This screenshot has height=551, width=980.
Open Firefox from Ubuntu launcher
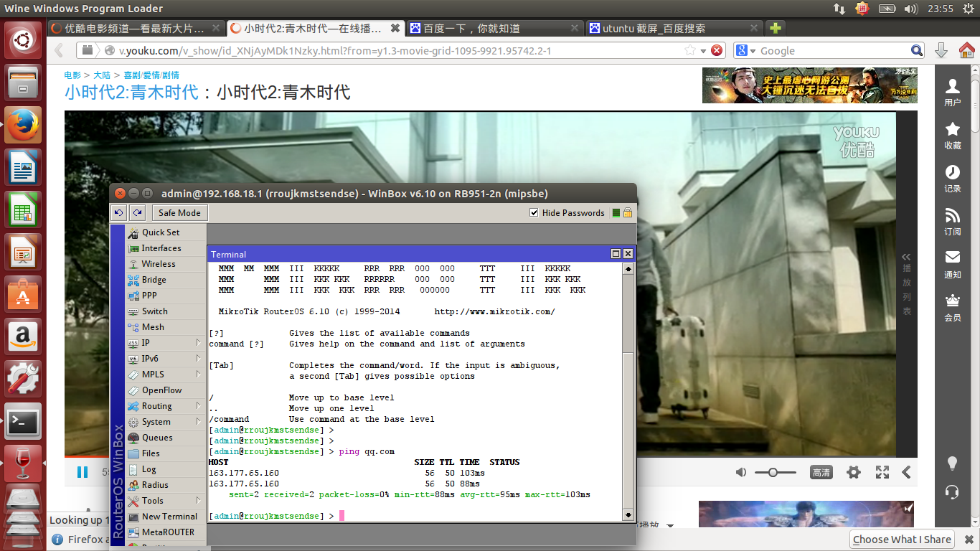click(x=24, y=126)
